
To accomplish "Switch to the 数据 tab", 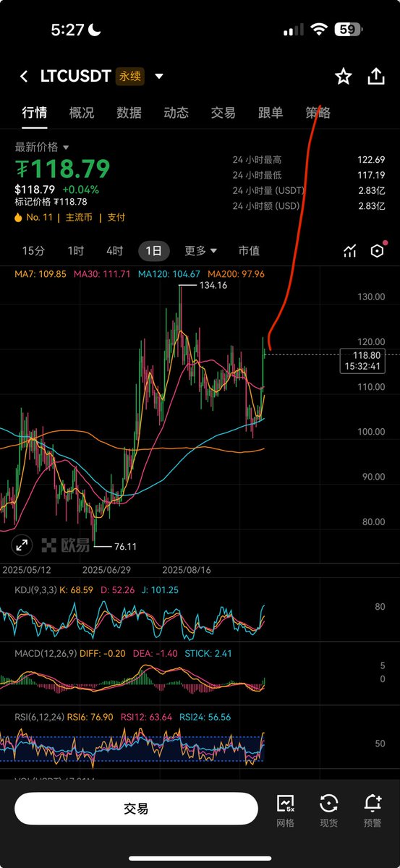I will tap(129, 113).
